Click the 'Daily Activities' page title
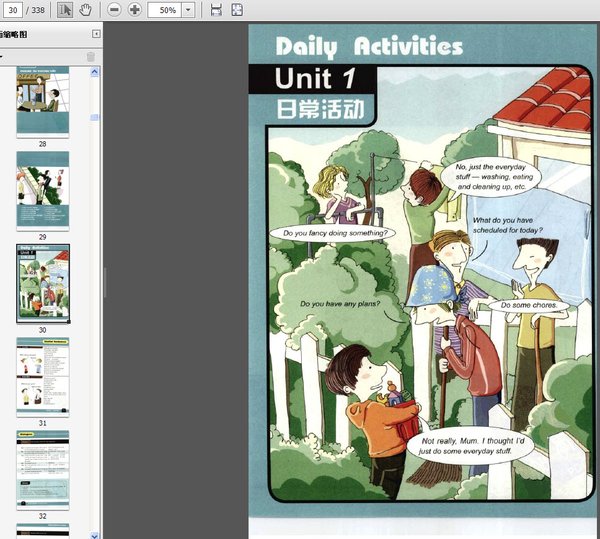Image resolution: width=600 pixels, height=539 pixels. 369,47
